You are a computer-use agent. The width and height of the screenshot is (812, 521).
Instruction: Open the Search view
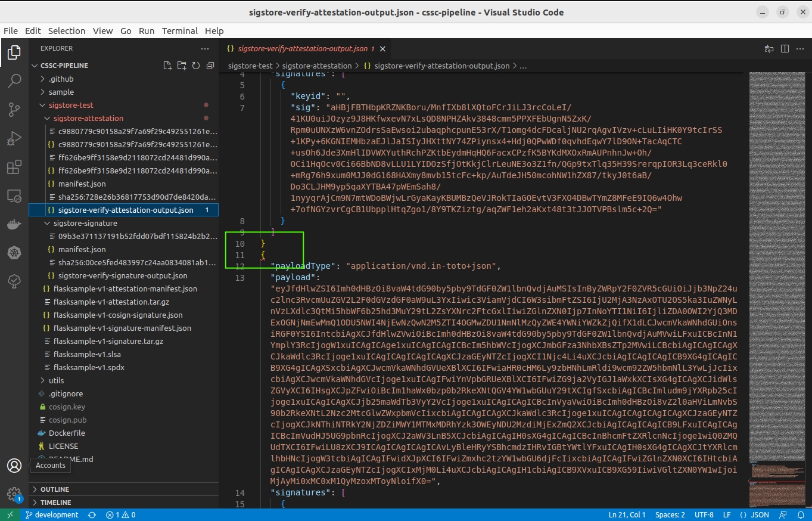point(14,80)
